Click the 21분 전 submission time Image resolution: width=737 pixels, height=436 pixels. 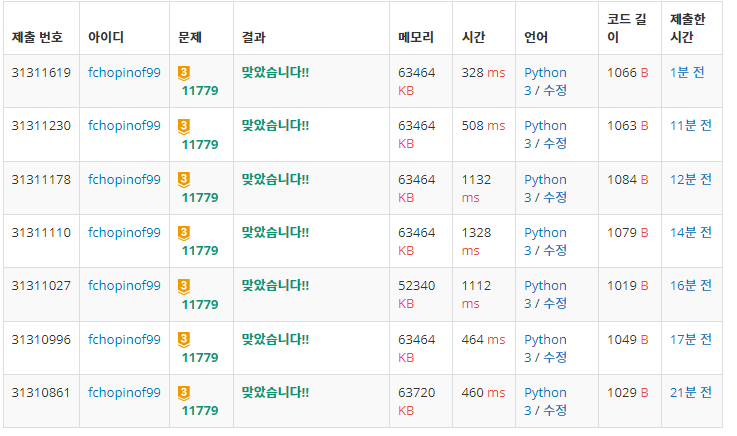click(690, 392)
